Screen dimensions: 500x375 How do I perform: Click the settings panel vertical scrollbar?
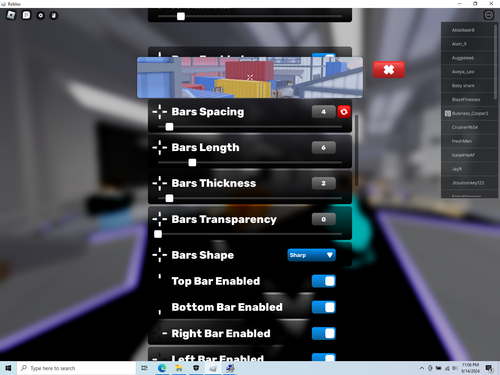356,150
